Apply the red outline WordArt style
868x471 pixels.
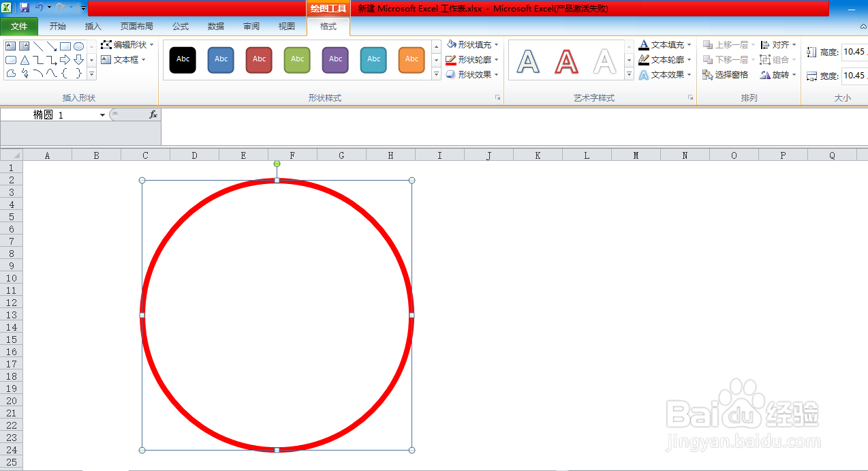(x=566, y=61)
